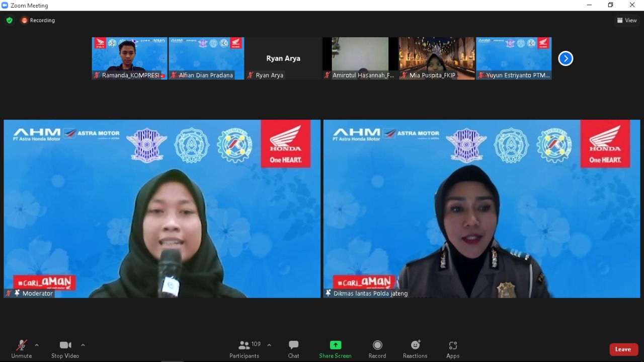Open video options arrow beside Stop Video
Viewport: 644px width, 362px height.
(x=83, y=345)
